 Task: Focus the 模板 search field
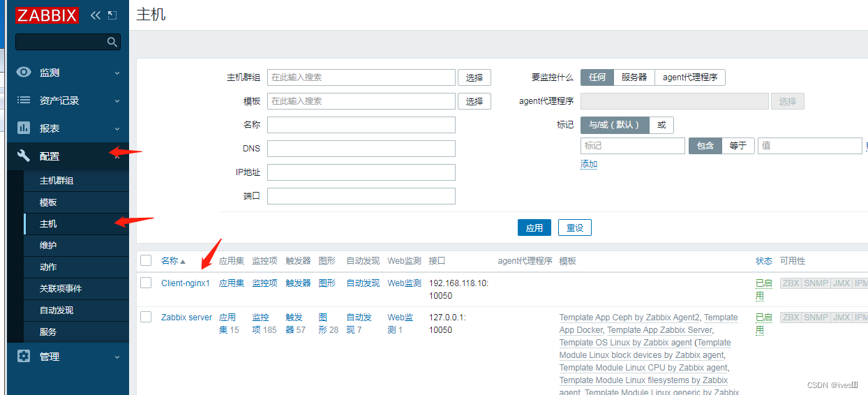[361, 101]
